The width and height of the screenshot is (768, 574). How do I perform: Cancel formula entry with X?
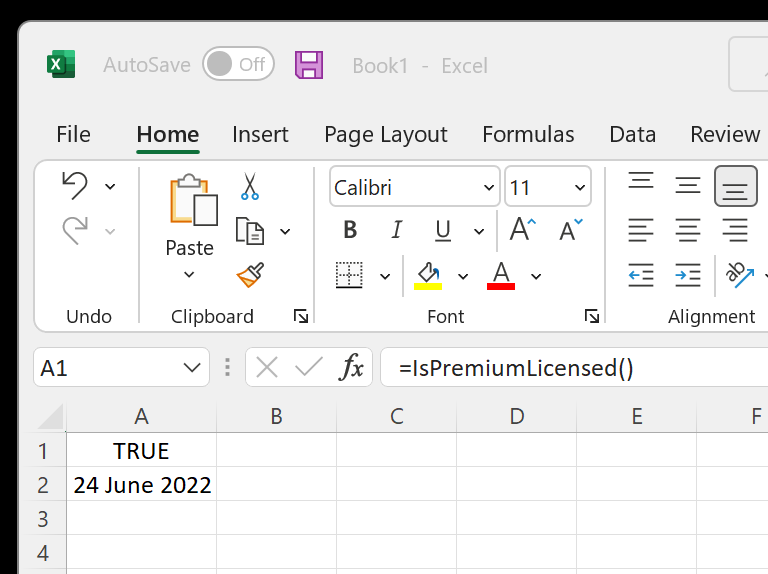[x=267, y=367]
